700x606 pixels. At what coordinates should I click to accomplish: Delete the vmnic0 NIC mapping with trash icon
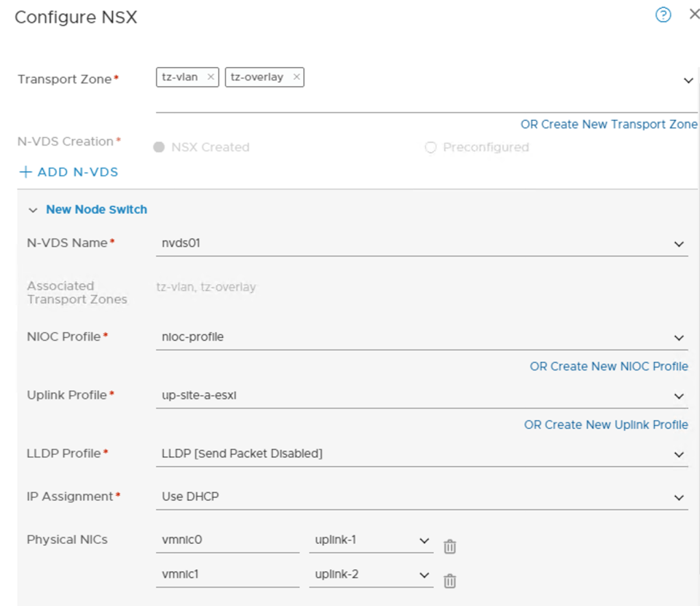click(449, 546)
